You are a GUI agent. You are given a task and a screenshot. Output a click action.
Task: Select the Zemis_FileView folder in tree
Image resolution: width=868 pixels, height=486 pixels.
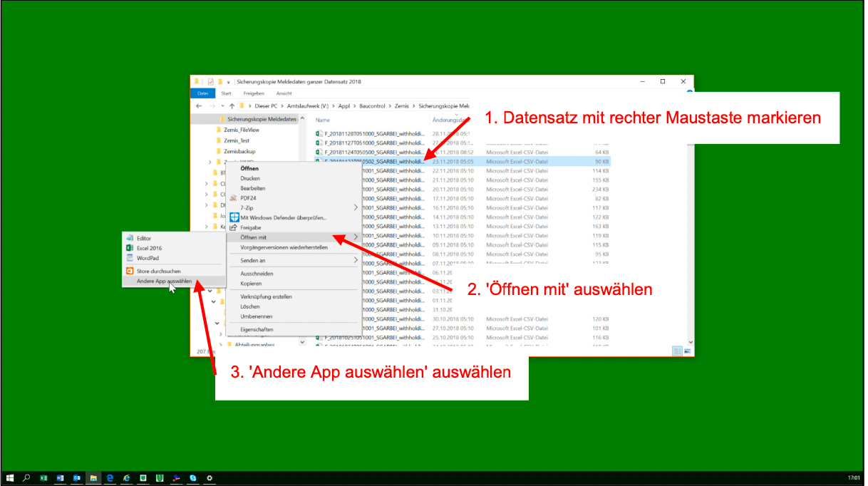pyautogui.click(x=241, y=130)
